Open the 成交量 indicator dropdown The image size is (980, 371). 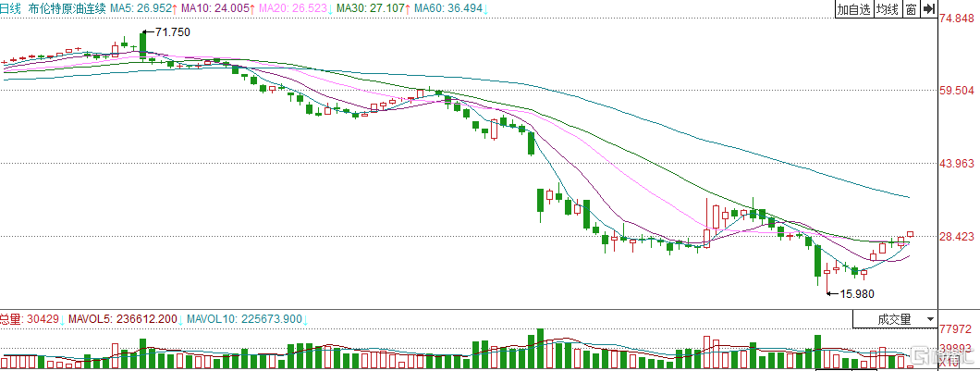click(x=894, y=319)
